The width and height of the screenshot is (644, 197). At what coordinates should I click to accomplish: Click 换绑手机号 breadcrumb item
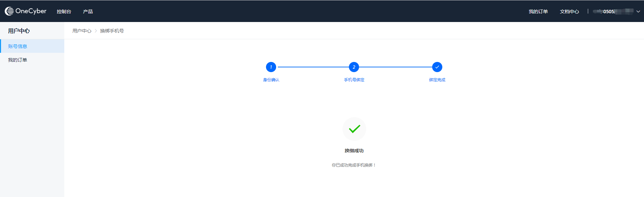point(112,31)
